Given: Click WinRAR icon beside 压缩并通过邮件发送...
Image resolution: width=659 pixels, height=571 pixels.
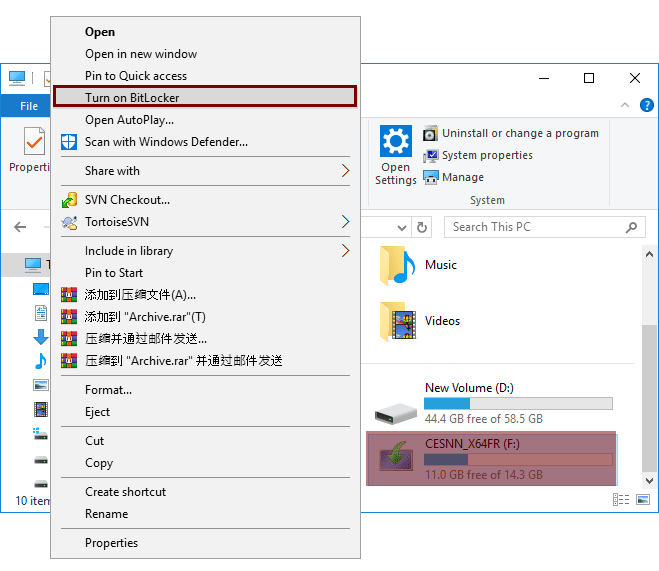Looking at the screenshot, I should coord(69,338).
